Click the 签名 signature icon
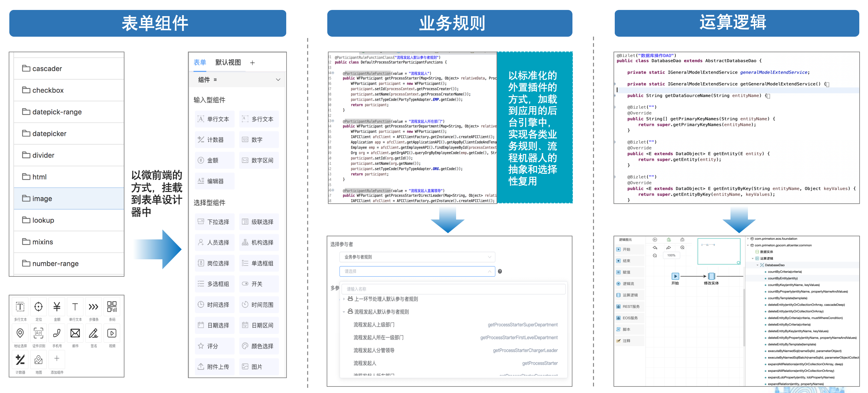868x393 pixels. pos(93,333)
